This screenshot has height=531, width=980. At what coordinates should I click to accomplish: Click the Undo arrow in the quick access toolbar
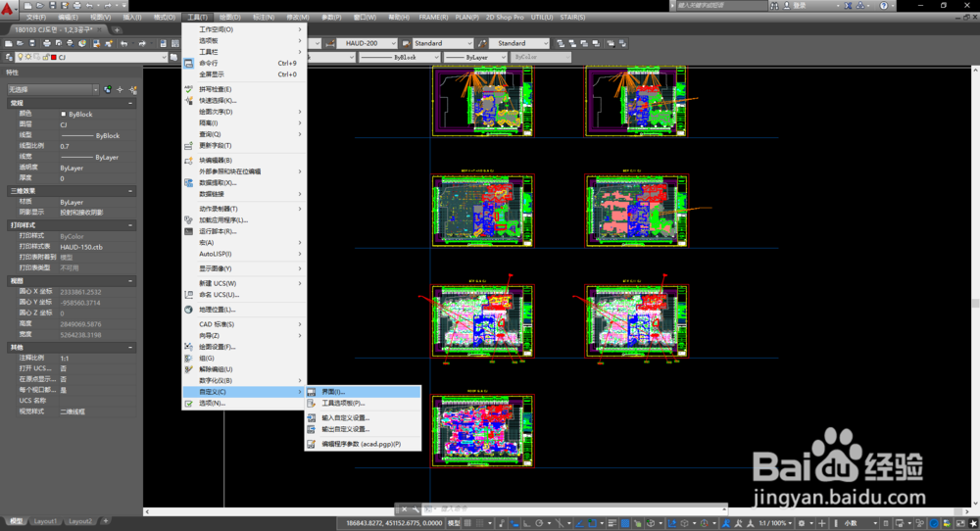pyautogui.click(x=89, y=5)
